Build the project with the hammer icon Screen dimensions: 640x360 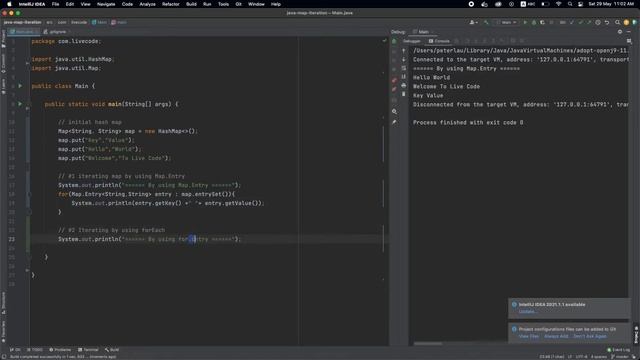pyautogui.click(x=486, y=22)
